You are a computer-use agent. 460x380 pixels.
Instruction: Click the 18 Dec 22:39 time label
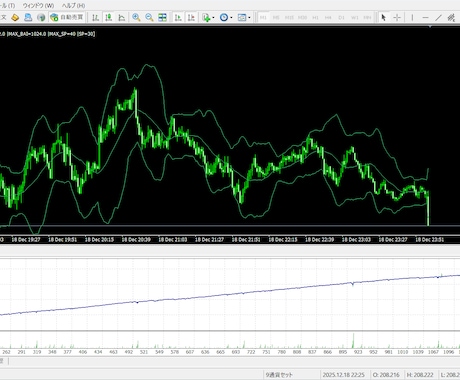[x=320, y=239]
